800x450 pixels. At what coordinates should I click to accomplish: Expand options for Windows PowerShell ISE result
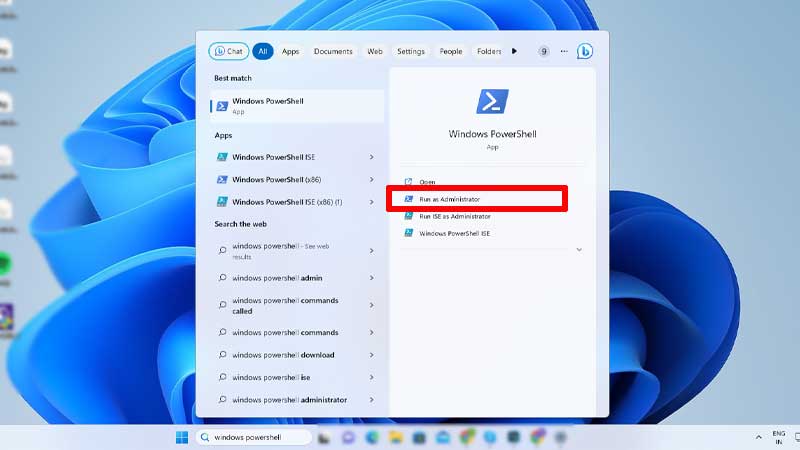tap(371, 157)
